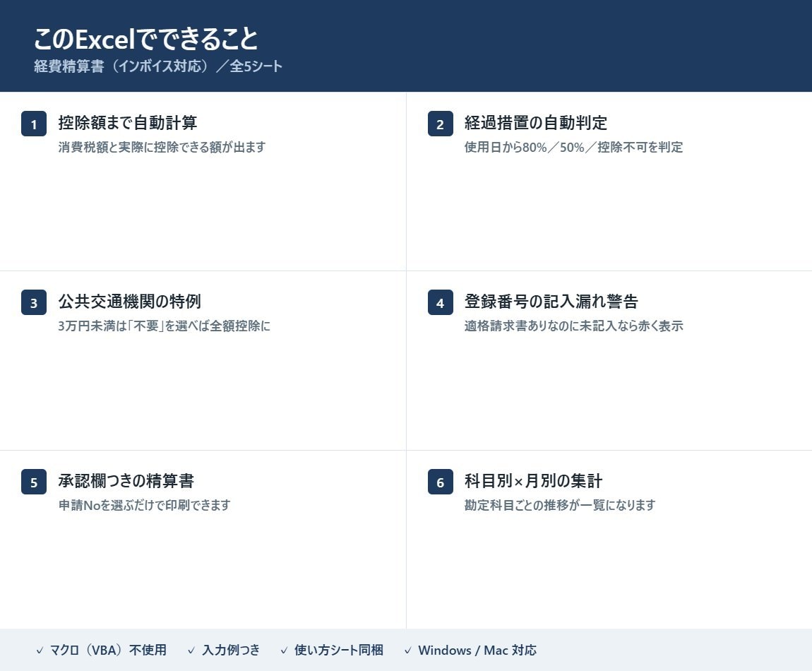The width and height of the screenshot is (812, 671).
Task: Click heading 経過措置の自動判定
Action: coord(535,123)
